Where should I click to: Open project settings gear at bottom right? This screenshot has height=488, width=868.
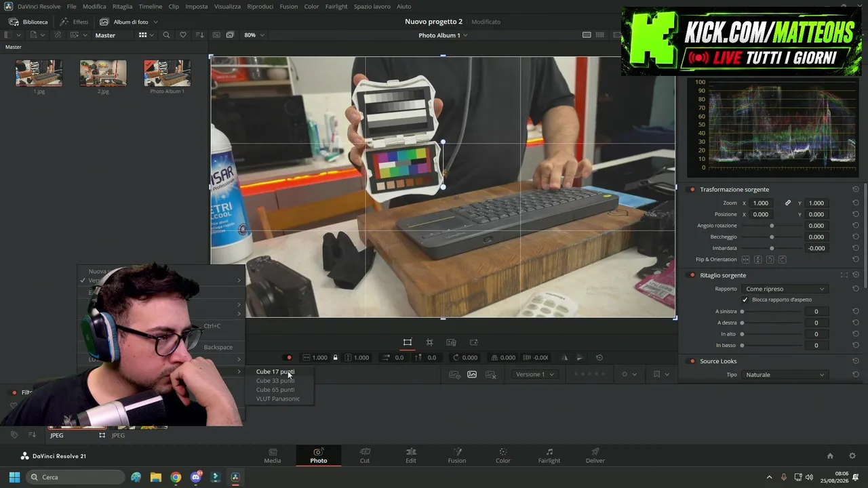click(x=852, y=456)
